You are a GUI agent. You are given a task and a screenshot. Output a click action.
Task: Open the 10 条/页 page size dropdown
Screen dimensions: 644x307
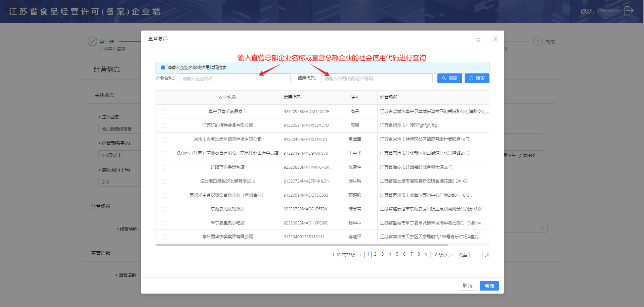click(443, 255)
